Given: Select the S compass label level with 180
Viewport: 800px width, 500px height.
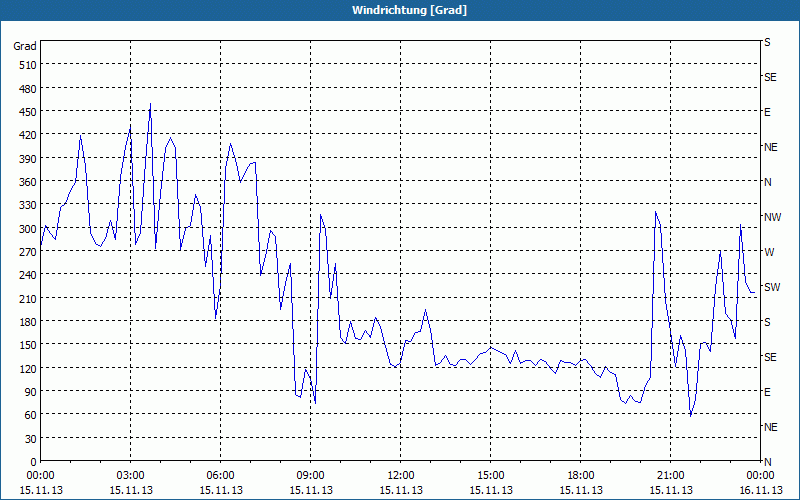Looking at the screenshot, I should click(x=767, y=322).
